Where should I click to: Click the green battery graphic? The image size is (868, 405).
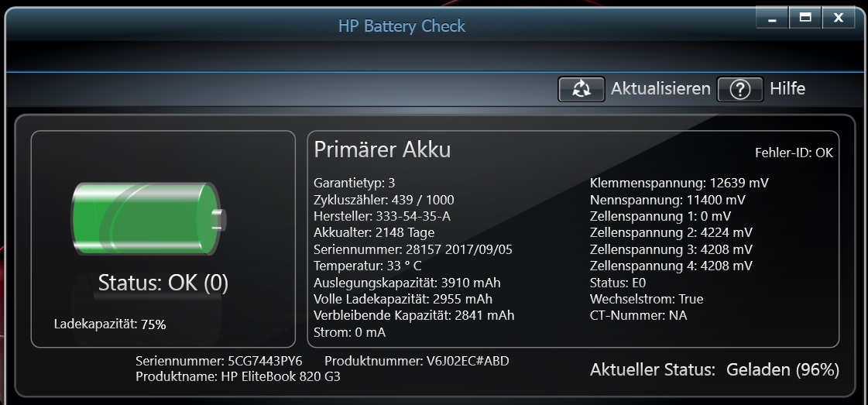point(149,219)
